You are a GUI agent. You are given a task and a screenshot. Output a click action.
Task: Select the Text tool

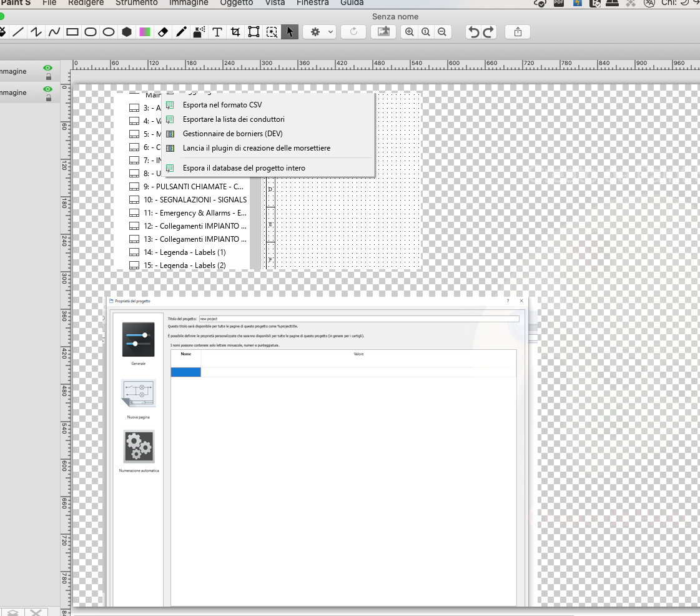(x=217, y=32)
